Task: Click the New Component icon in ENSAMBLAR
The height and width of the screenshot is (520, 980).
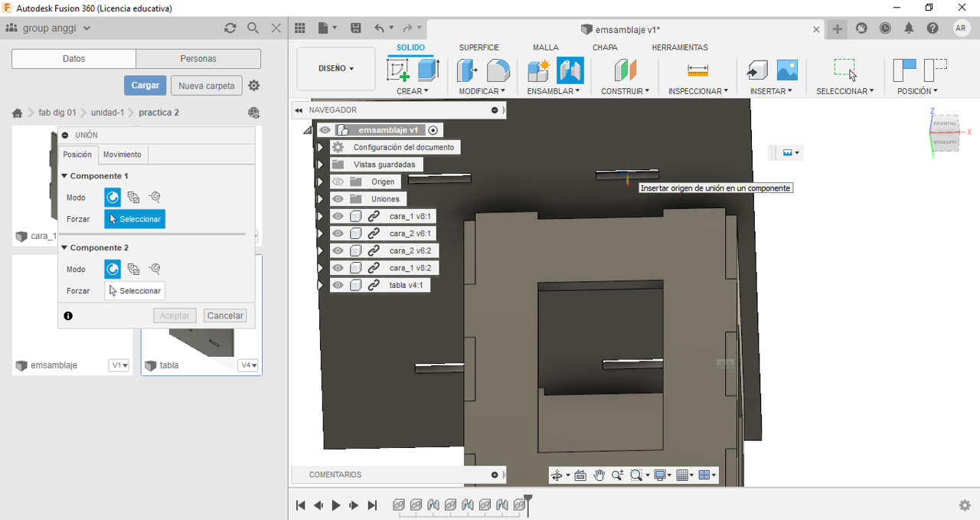Action: click(x=539, y=70)
